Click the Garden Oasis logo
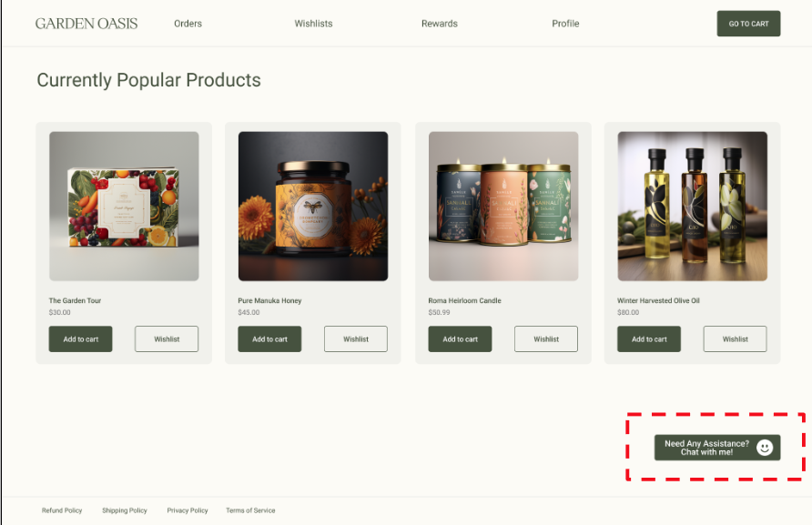The height and width of the screenshot is (525, 812). (x=86, y=24)
